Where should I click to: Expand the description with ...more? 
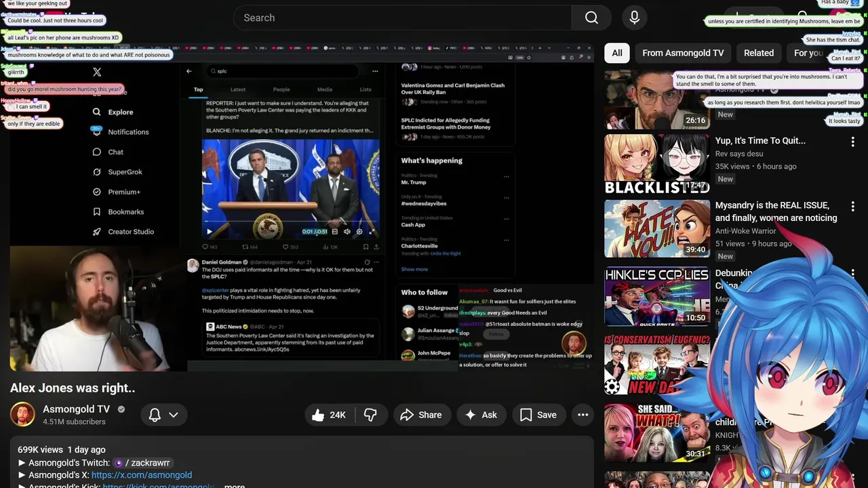coord(235,486)
